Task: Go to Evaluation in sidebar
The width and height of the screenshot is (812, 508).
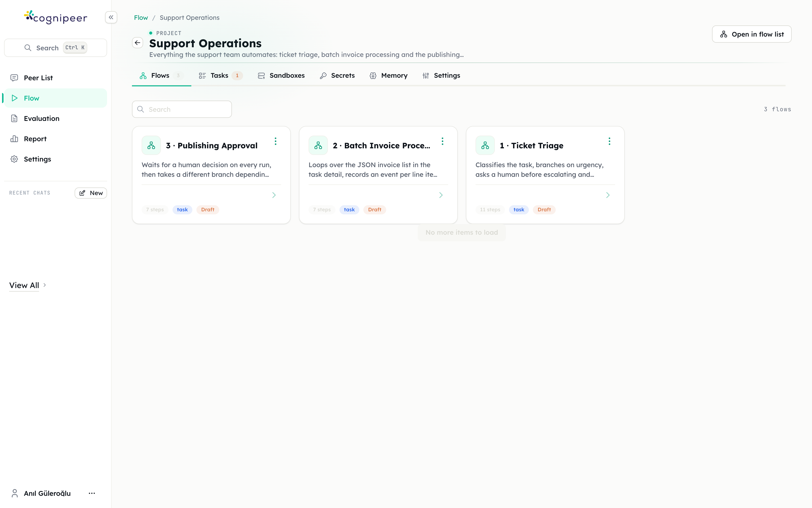Action: (55, 119)
